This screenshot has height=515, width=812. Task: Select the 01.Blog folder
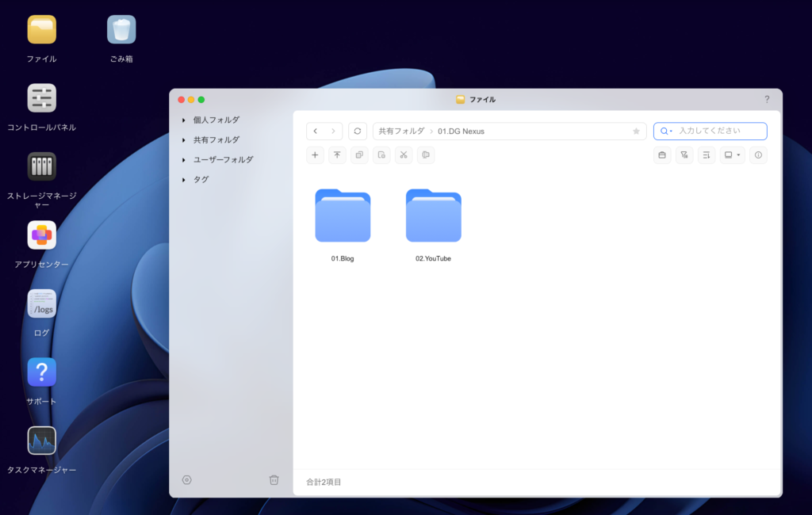point(343,216)
